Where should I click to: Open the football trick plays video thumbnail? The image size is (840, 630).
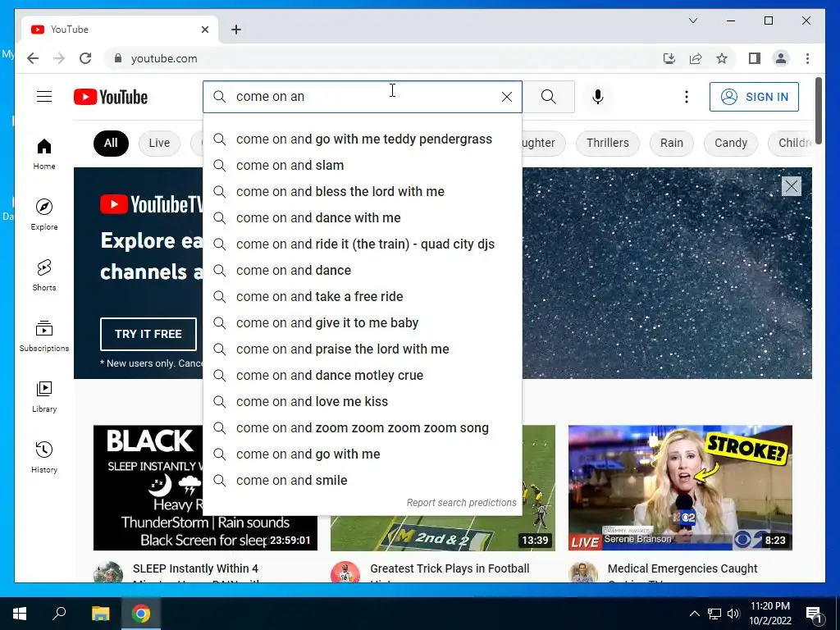click(538, 487)
